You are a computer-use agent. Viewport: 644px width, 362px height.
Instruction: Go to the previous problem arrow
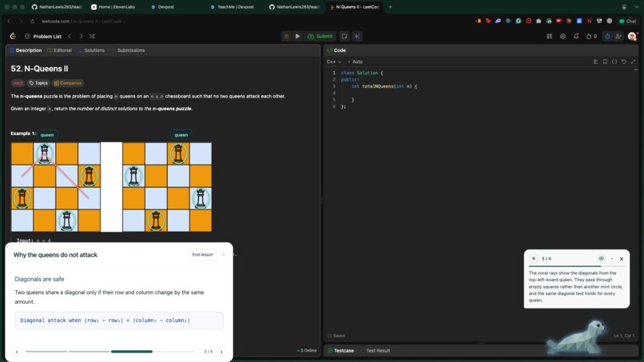click(70, 36)
